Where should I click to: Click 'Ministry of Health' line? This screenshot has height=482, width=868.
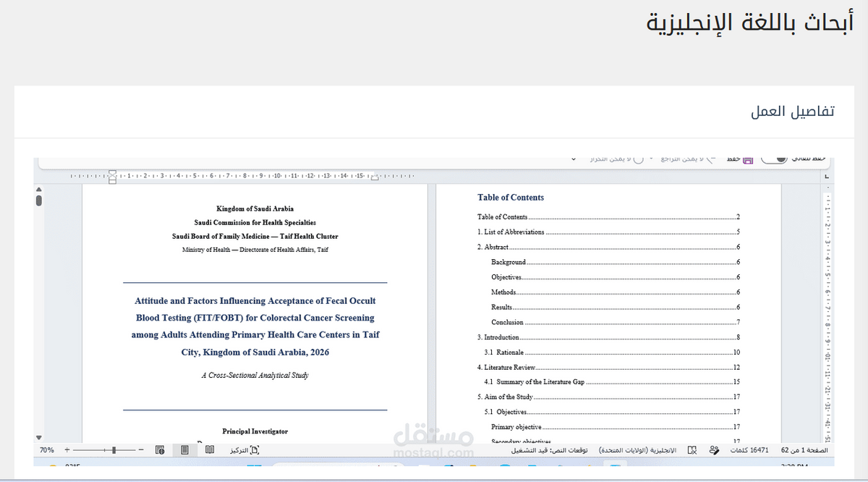point(255,250)
